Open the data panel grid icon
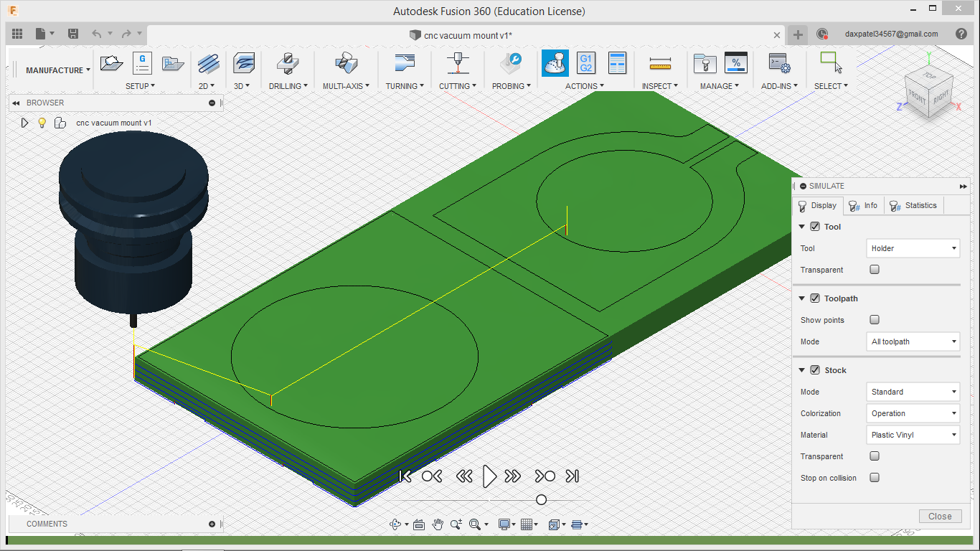 pos(17,34)
